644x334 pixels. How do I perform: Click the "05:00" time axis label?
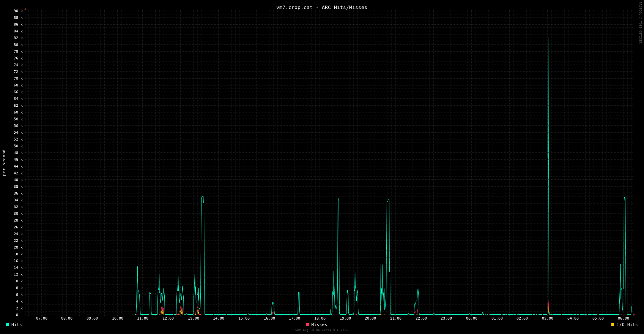click(598, 318)
